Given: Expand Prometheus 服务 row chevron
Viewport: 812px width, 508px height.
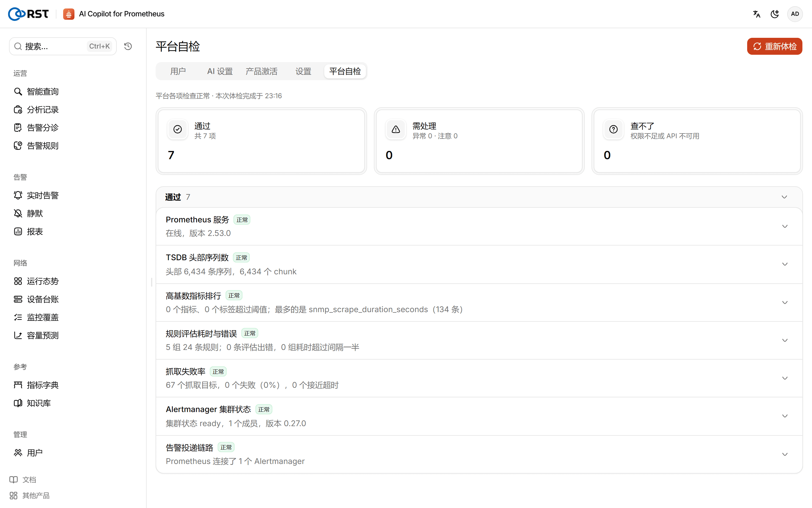Looking at the screenshot, I should [785, 226].
